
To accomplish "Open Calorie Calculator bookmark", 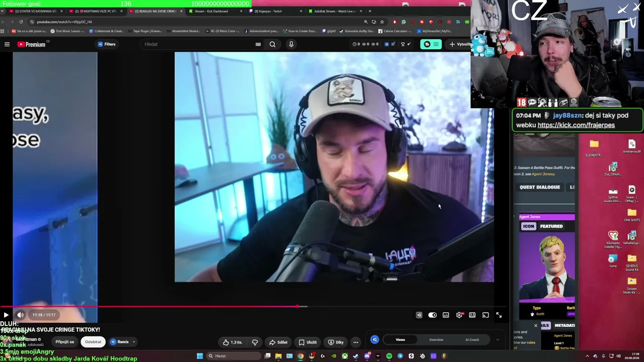I will tap(395, 31).
